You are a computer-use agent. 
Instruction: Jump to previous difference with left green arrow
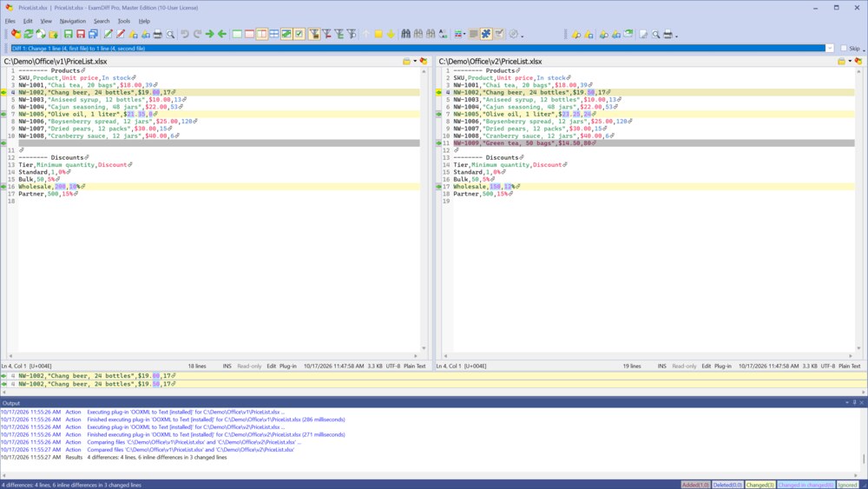222,35
